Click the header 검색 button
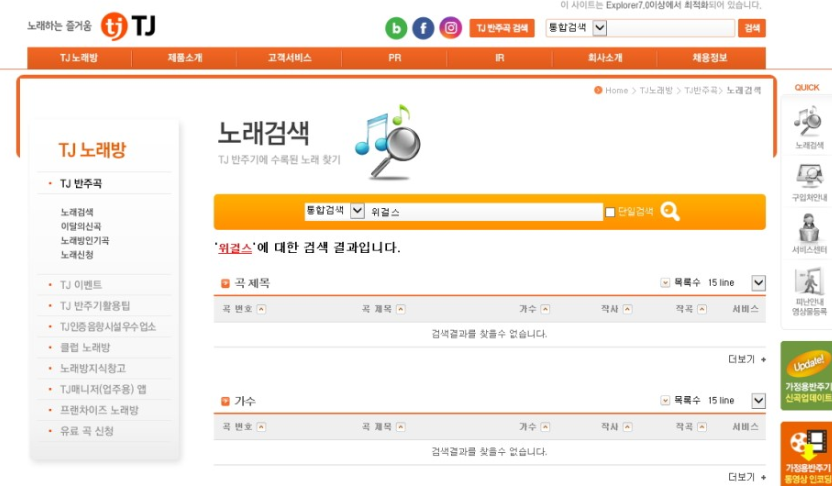This screenshot has height=486, width=832. pos(752,28)
